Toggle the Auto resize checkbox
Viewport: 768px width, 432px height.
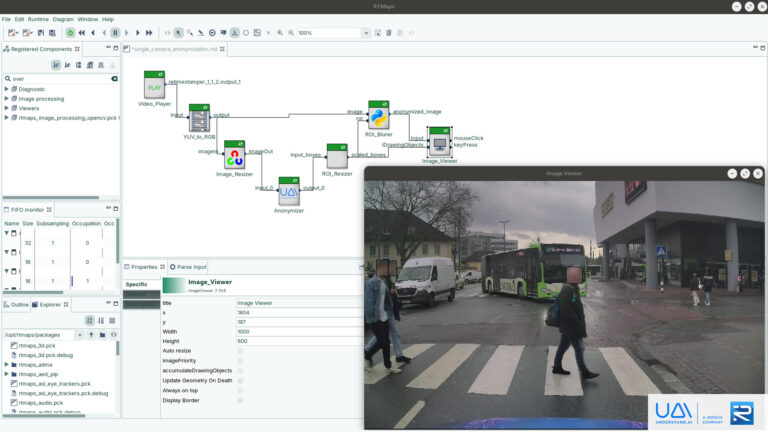pos(240,350)
